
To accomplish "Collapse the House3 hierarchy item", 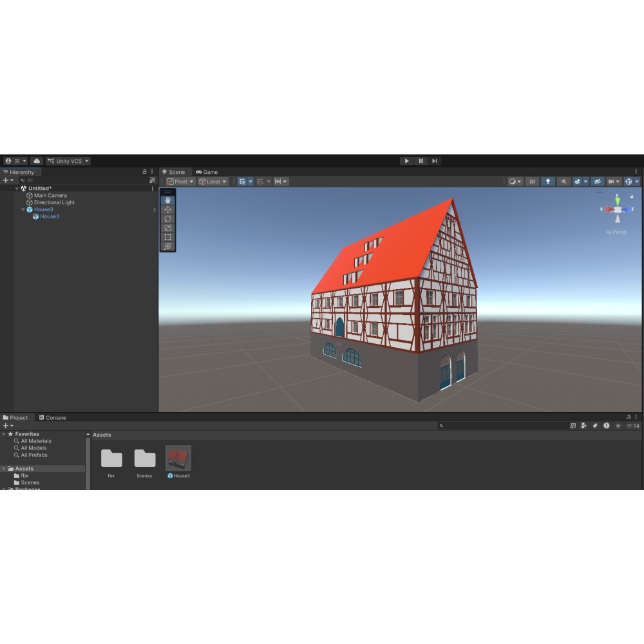I will [x=23, y=209].
